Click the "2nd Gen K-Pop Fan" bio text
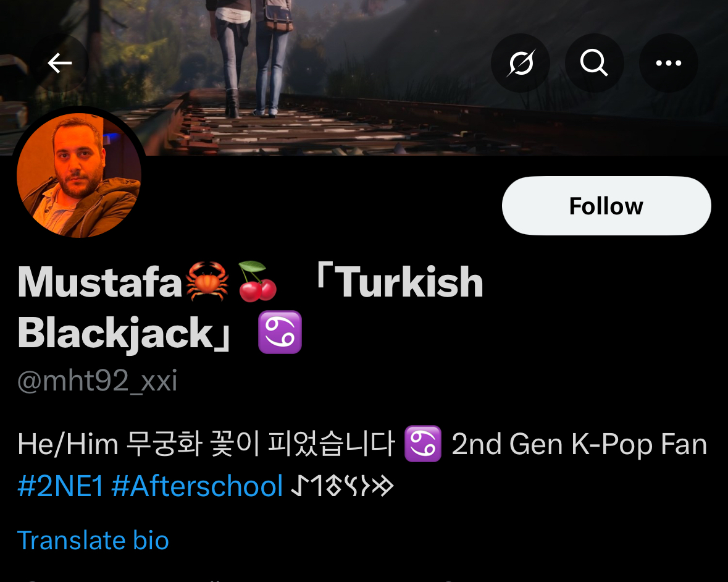728x582 pixels. pos(579,444)
